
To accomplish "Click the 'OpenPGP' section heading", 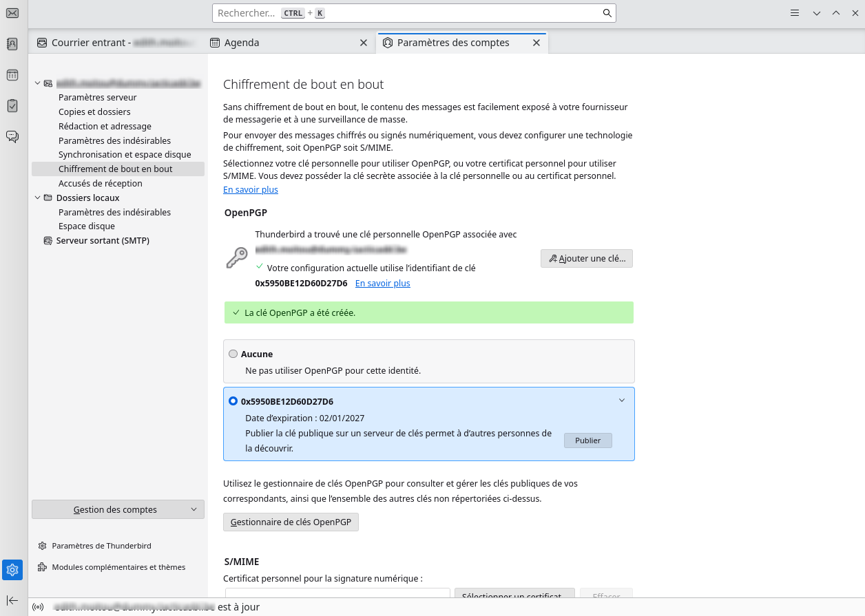I will pos(246,213).
